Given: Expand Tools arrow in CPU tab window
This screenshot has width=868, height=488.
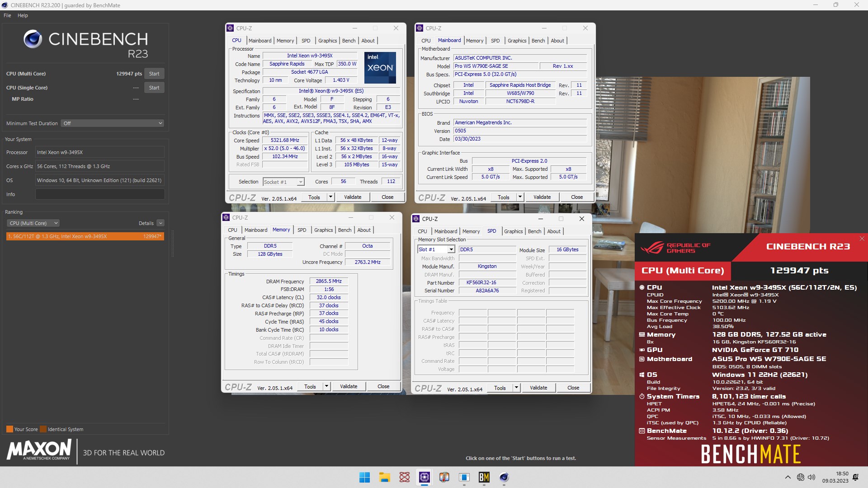Looking at the screenshot, I should tap(330, 197).
